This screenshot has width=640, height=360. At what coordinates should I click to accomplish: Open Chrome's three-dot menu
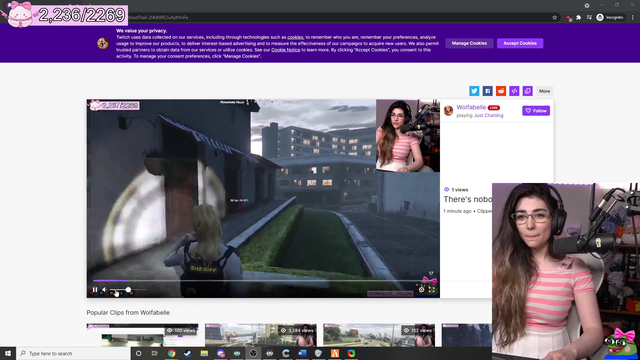coord(633,18)
